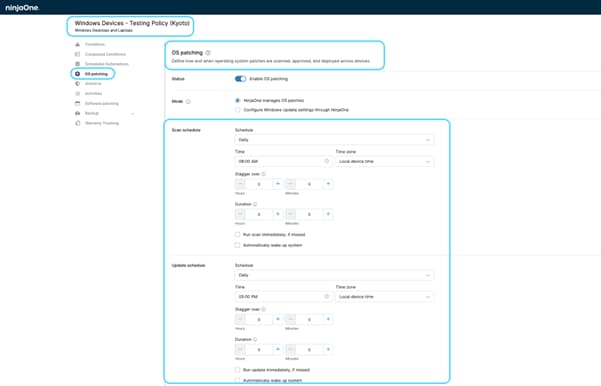Click info icon beside Update schedule Duration
This screenshot has height=386, width=601.
click(x=255, y=340)
